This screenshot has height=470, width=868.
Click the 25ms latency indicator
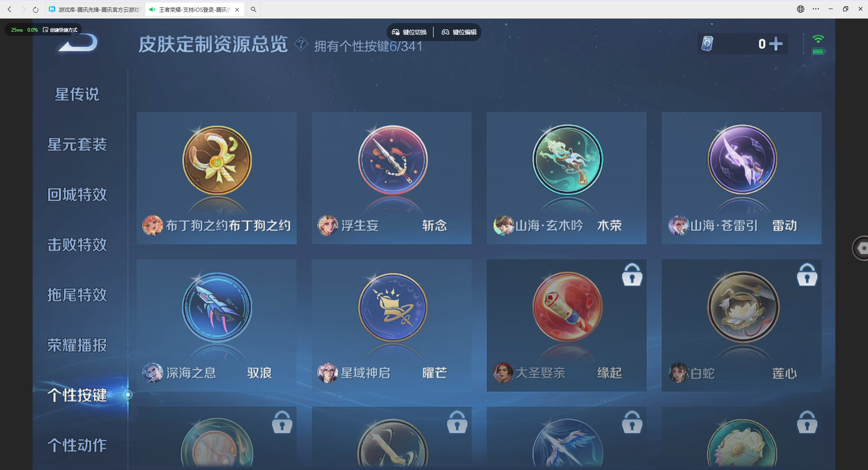coord(17,30)
